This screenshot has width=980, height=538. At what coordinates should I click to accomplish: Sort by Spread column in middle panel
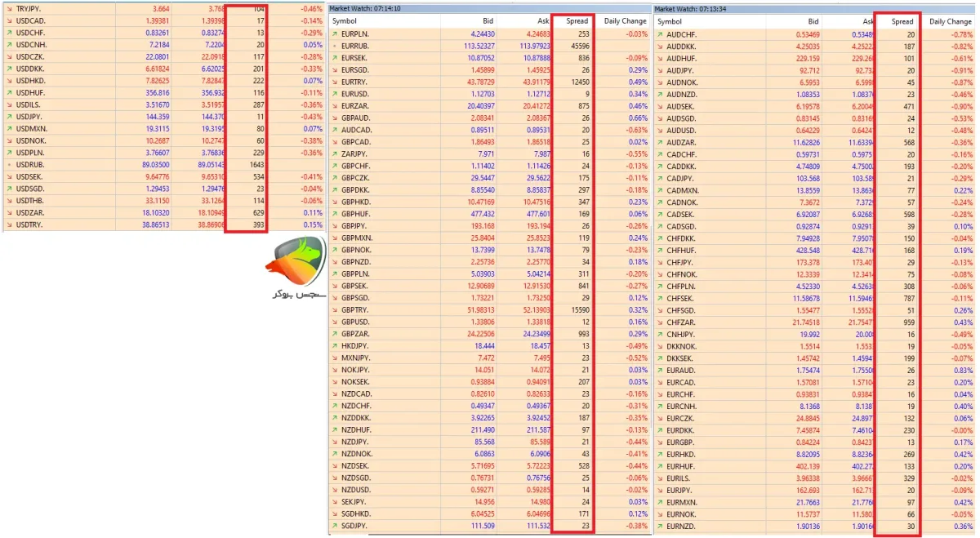tap(577, 20)
